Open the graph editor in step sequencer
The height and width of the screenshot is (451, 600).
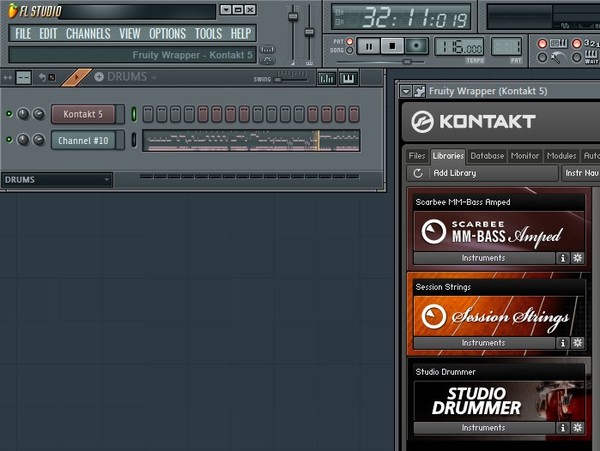(x=326, y=79)
